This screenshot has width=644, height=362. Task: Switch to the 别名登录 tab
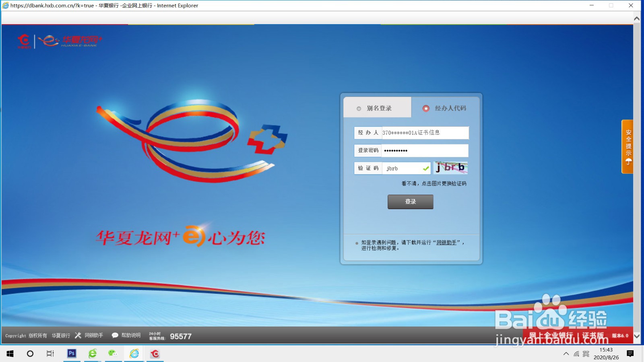378,107
